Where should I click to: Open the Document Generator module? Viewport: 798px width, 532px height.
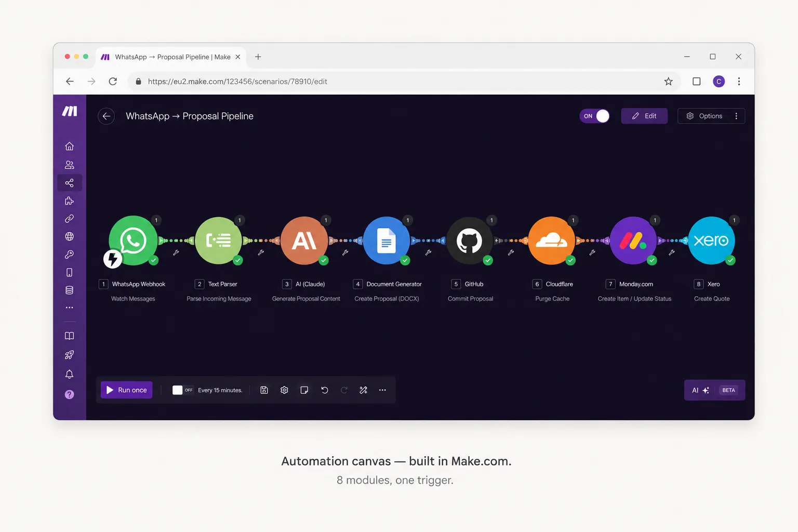(x=387, y=241)
